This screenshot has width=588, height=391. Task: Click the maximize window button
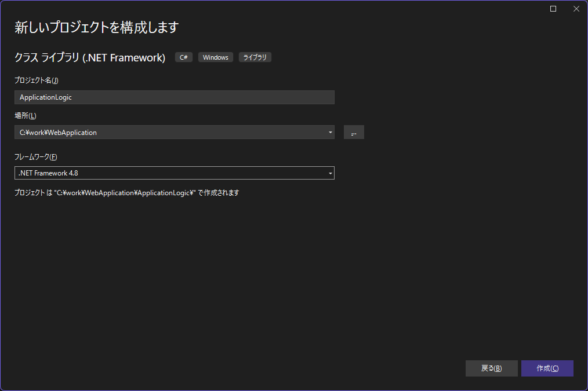553,9
